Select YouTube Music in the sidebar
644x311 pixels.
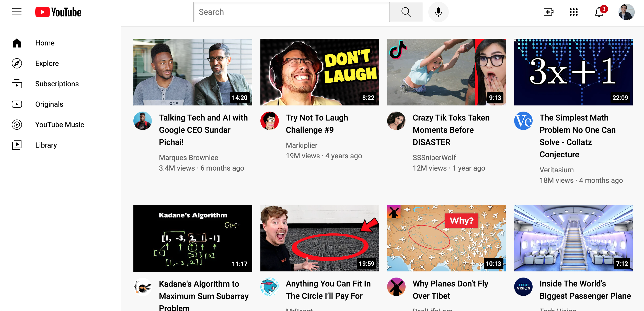point(60,125)
